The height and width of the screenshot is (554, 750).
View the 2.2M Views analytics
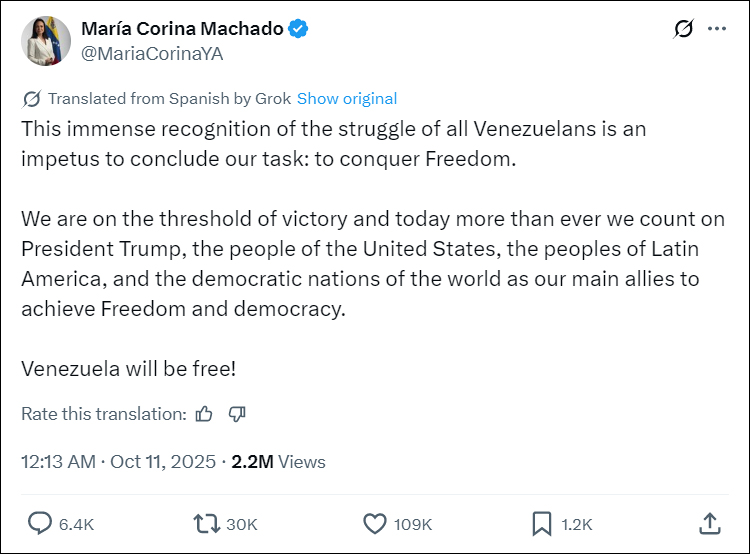278,461
